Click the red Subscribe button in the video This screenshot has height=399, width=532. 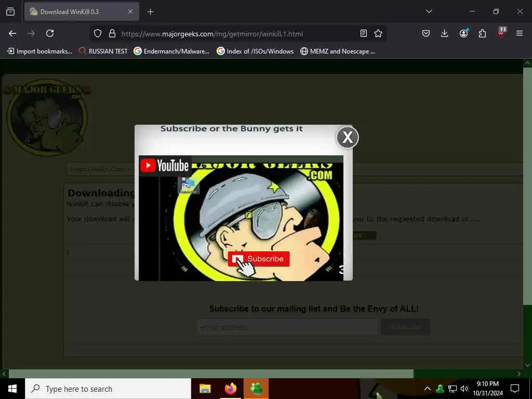pos(259,259)
